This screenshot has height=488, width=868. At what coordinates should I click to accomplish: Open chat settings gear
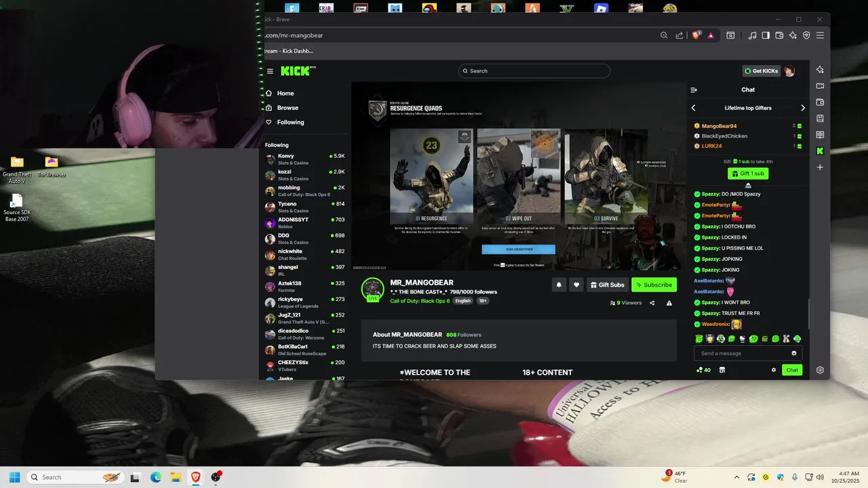[x=774, y=370]
